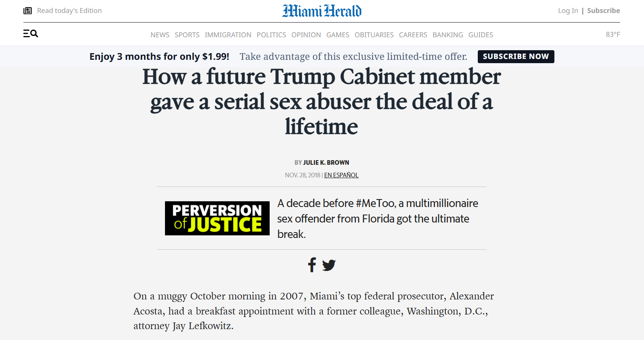Click the SUBSCRIBE NOW button
644x340 pixels.
pyautogui.click(x=516, y=56)
